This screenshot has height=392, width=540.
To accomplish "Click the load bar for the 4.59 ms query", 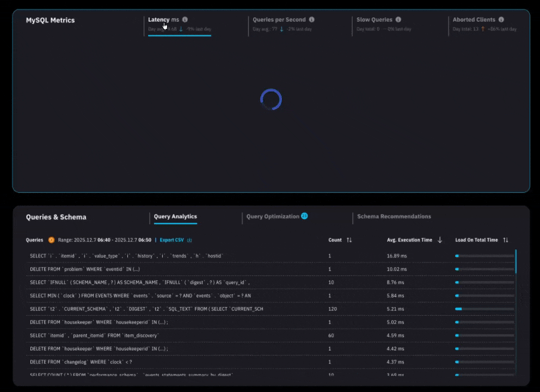I will [484, 335].
